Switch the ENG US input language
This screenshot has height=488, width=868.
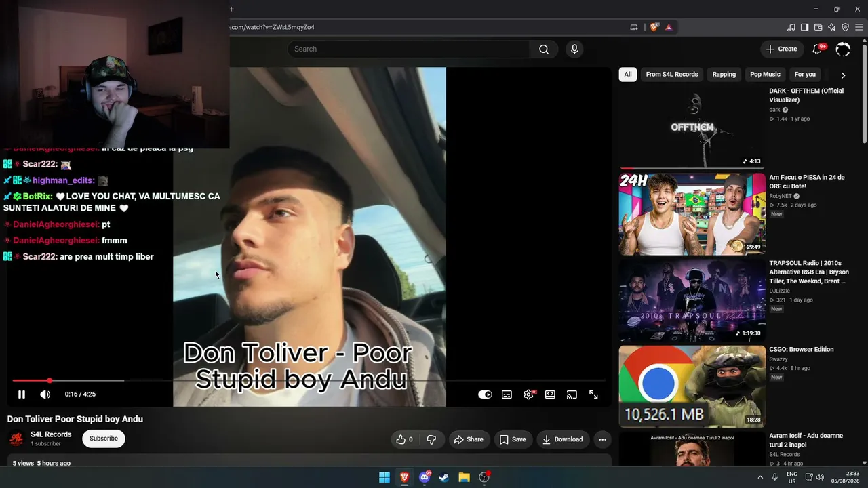tap(792, 477)
